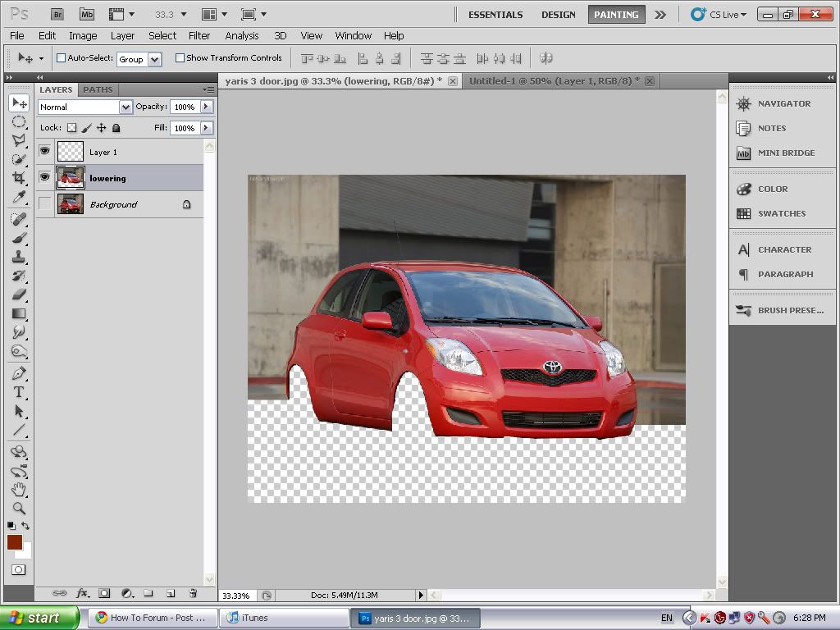Open the Navigator panel
Image resolution: width=840 pixels, height=630 pixels.
(783, 103)
